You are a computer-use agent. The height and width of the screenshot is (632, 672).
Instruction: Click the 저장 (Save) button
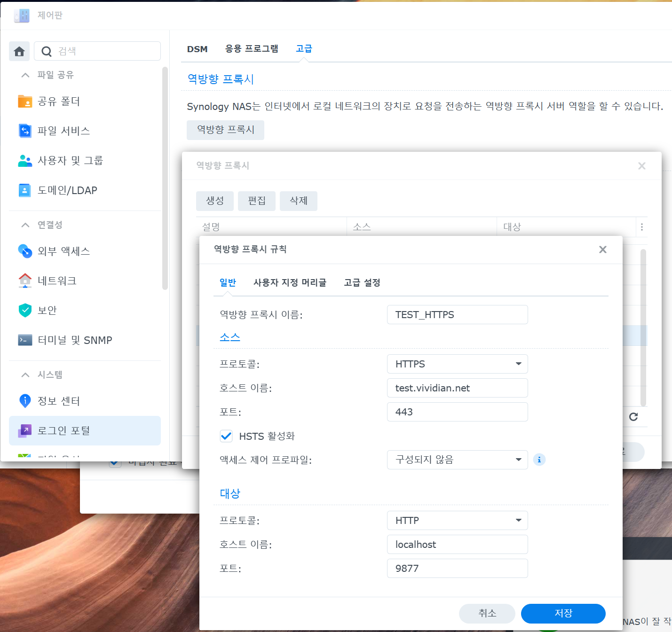pos(563,613)
